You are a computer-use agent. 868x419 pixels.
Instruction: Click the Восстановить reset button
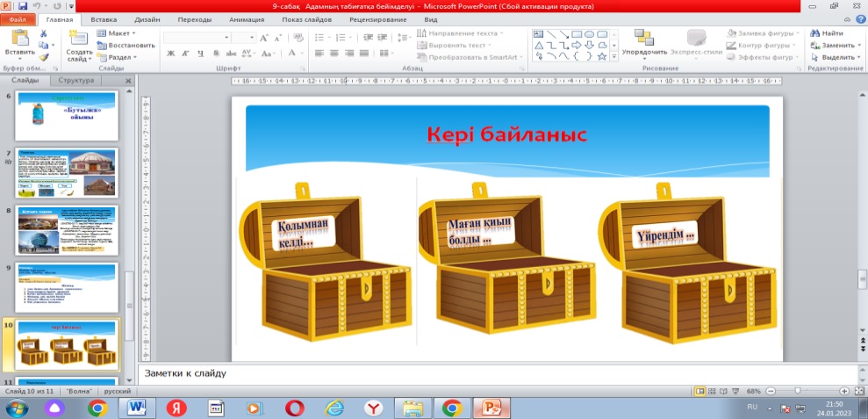(126, 45)
